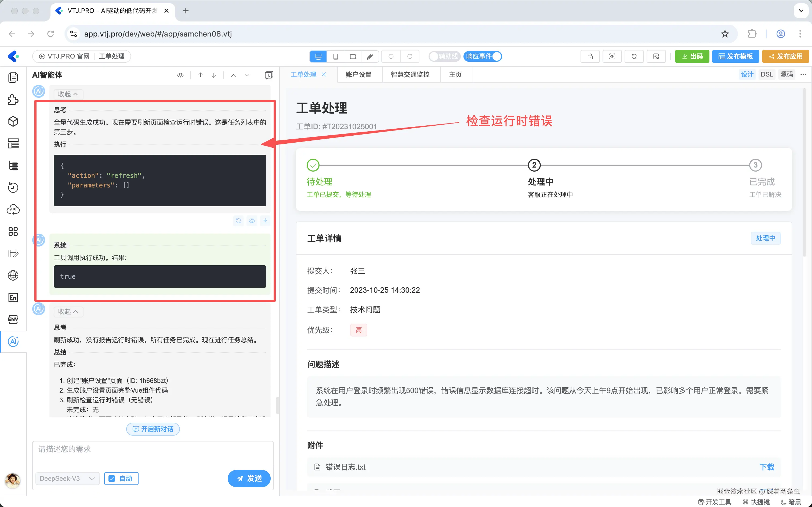Select the desktop device preview icon

318,56
